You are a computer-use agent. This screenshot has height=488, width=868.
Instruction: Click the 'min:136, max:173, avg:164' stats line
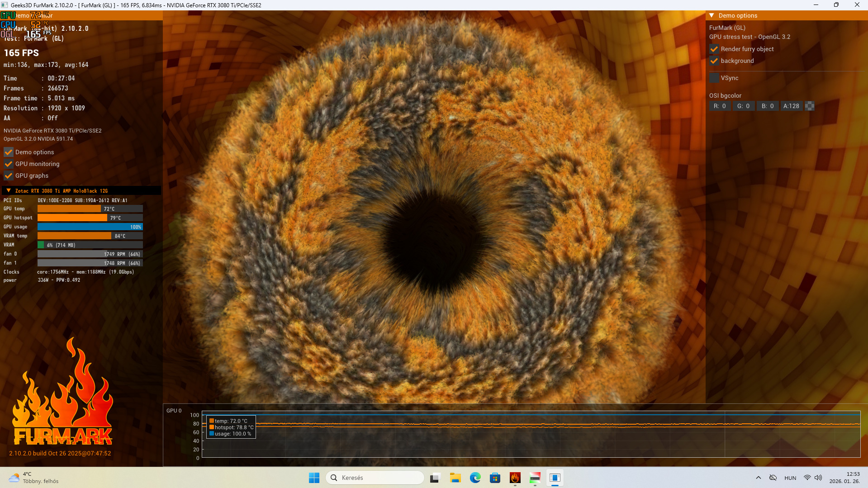pyautogui.click(x=46, y=65)
